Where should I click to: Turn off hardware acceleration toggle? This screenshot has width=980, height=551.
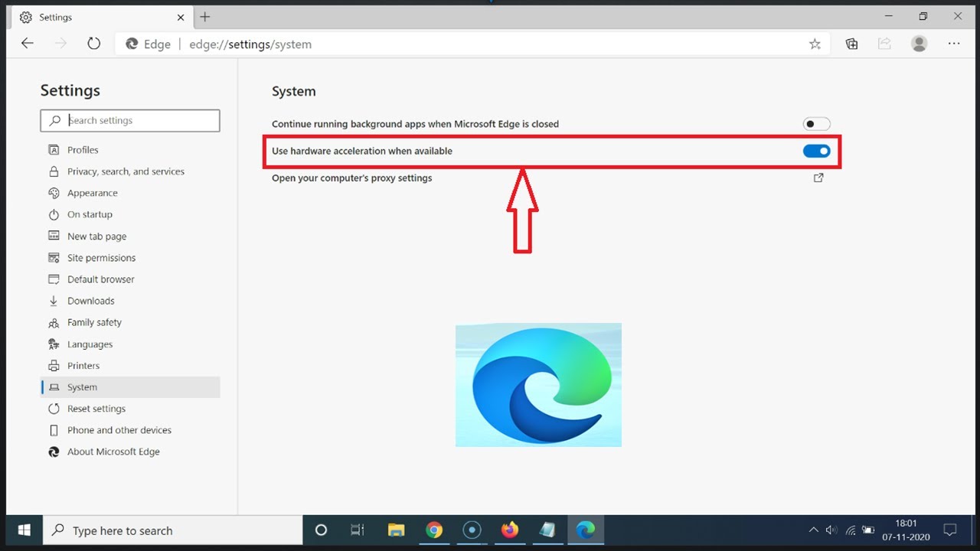point(816,151)
